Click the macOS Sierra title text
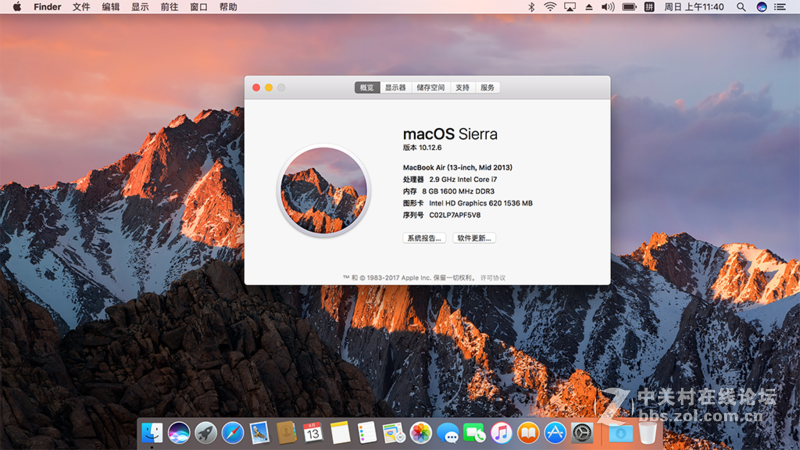 pyautogui.click(x=450, y=134)
